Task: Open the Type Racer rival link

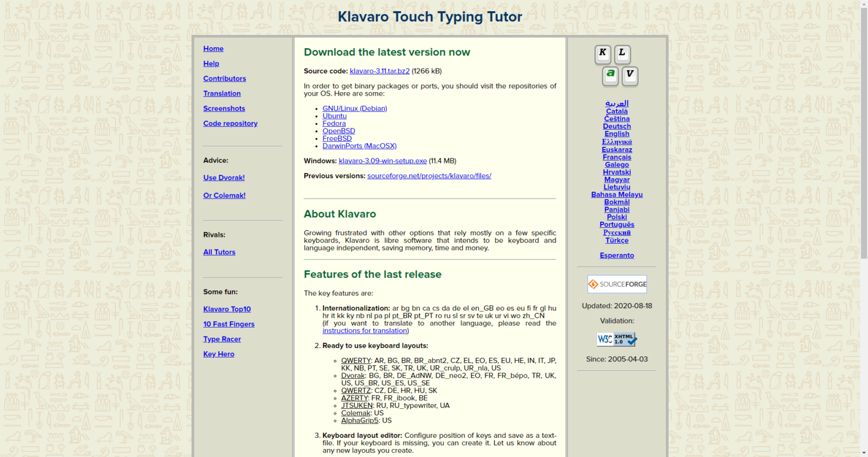Action: tap(222, 339)
